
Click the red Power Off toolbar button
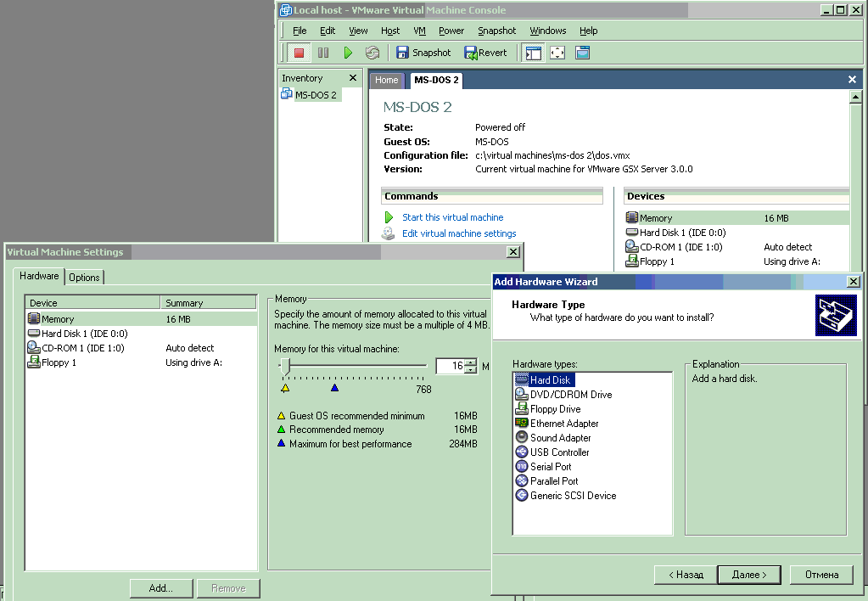click(x=299, y=53)
